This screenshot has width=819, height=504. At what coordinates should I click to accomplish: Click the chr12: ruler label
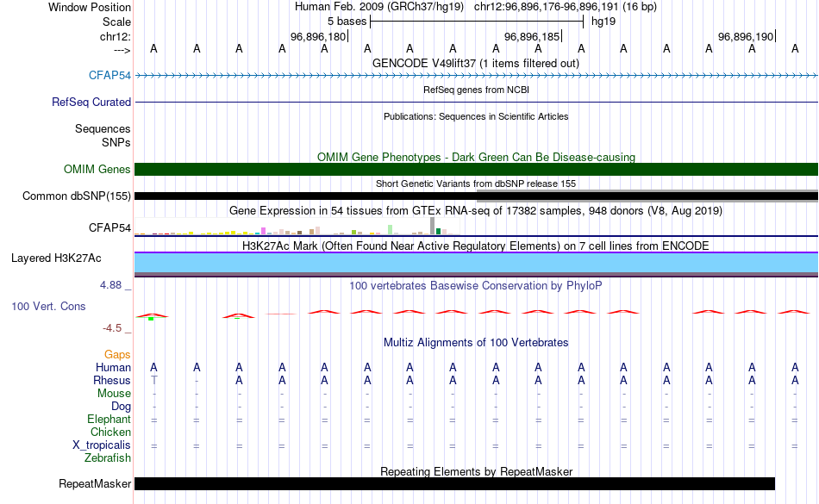pos(116,36)
